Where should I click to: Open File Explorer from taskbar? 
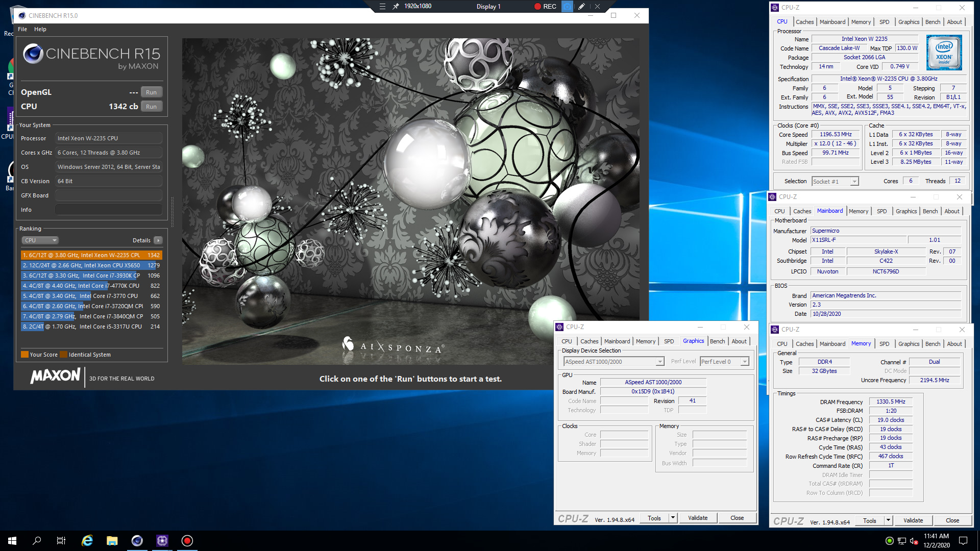(x=112, y=541)
